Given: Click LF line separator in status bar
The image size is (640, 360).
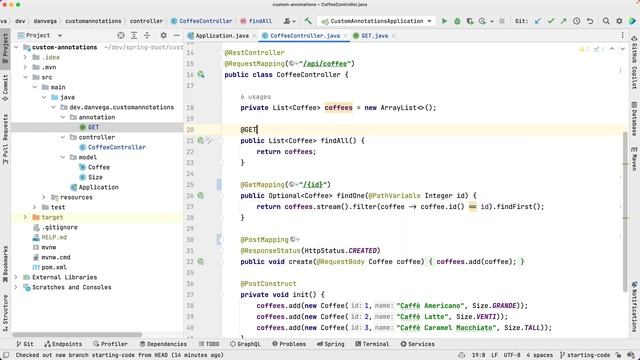Looking at the screenshot, I should click(494, 355).
